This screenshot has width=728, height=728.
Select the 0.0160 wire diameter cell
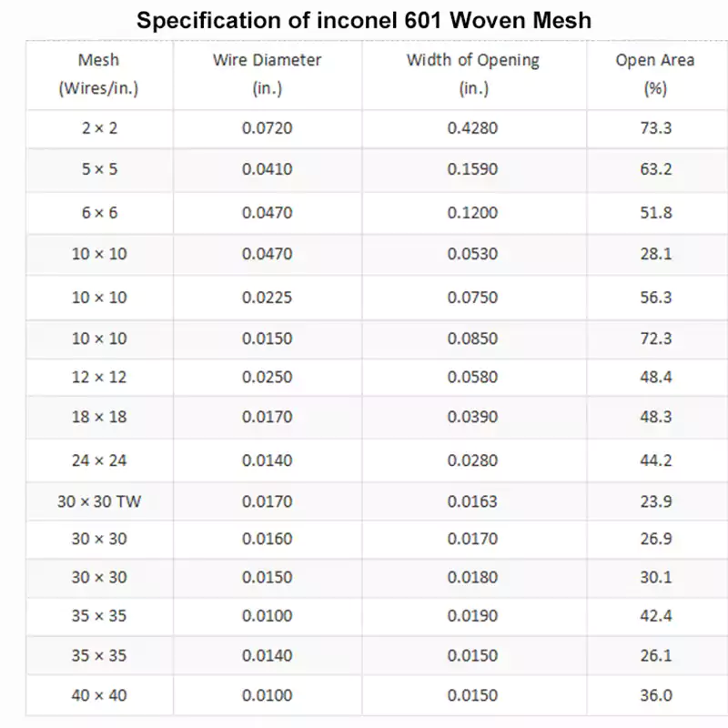point(268,539)
